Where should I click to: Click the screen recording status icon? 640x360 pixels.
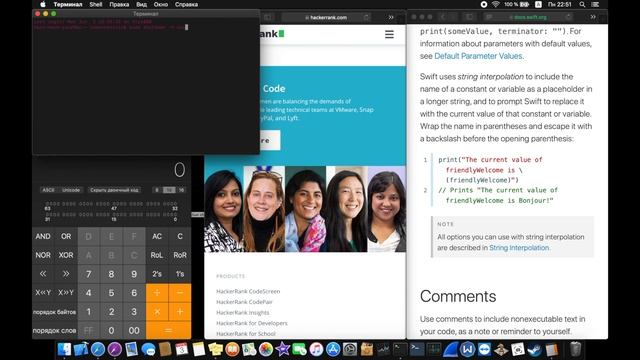coord(484,4)
